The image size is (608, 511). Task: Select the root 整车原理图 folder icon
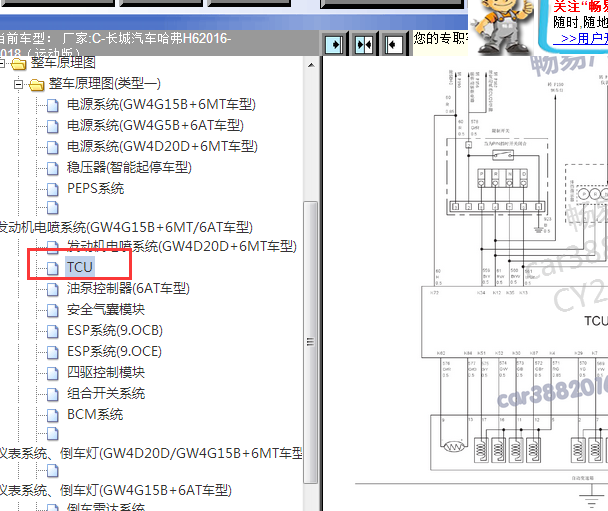(19, 64)
